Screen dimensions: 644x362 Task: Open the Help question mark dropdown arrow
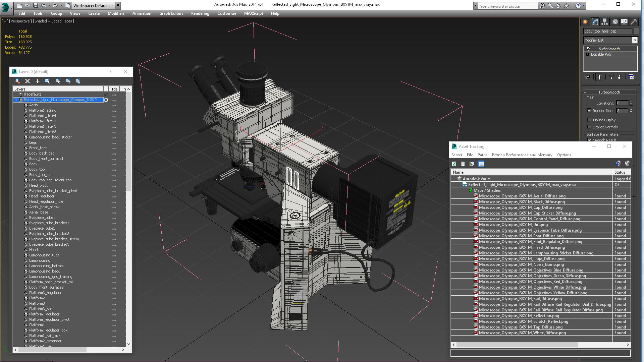584,6
